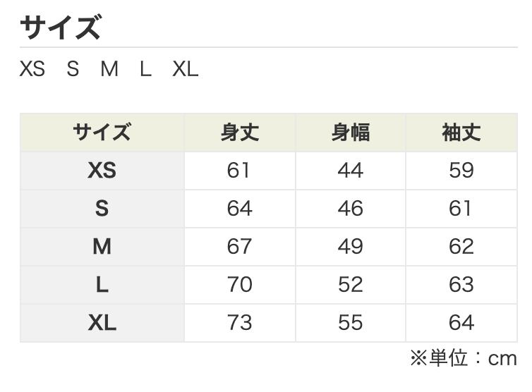
Task: Select the XS size option
Action: click(32, 70)
